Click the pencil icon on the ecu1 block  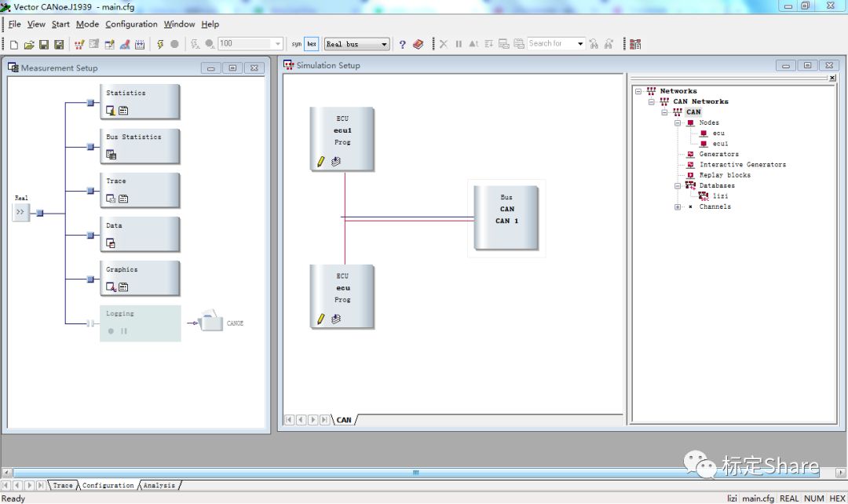(x=321, y=161)
